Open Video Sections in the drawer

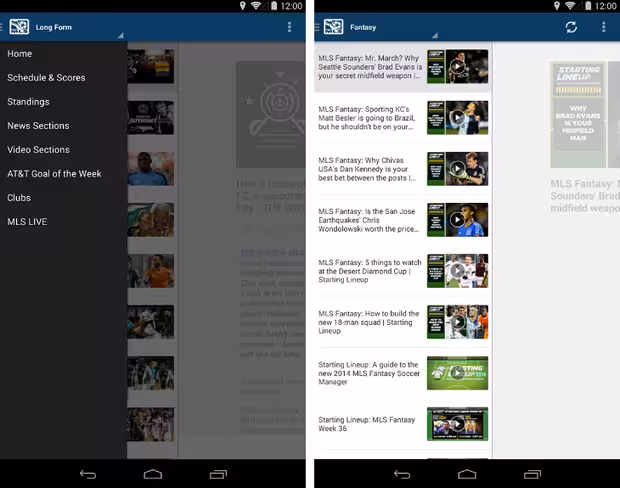pyautogui.click(x=63, y=150)
